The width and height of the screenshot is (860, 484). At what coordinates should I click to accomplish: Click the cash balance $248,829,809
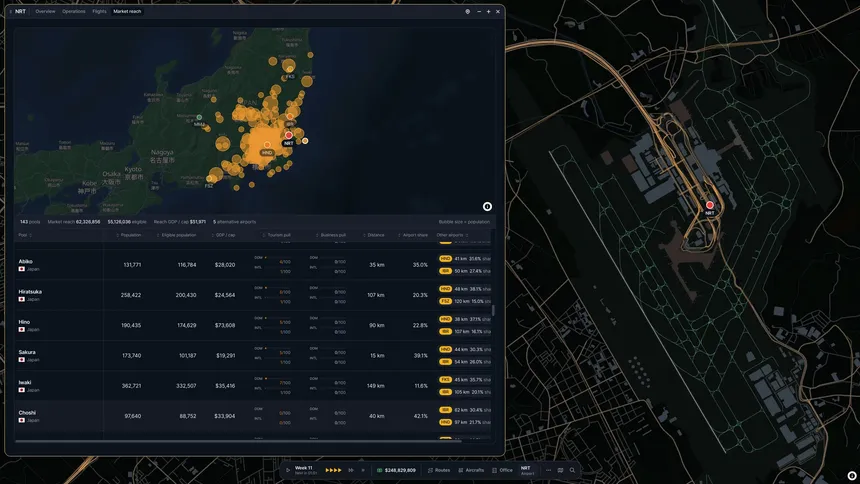click(396, 470)
